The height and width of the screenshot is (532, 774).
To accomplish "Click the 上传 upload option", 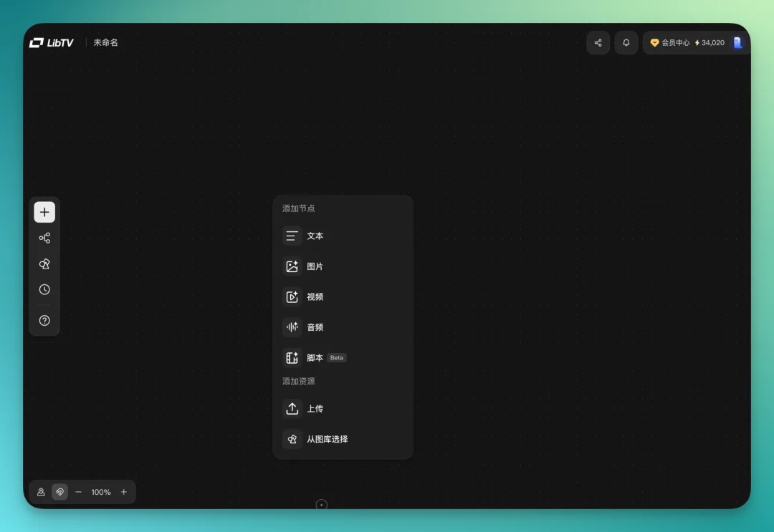I will click(x=315, y=408).
